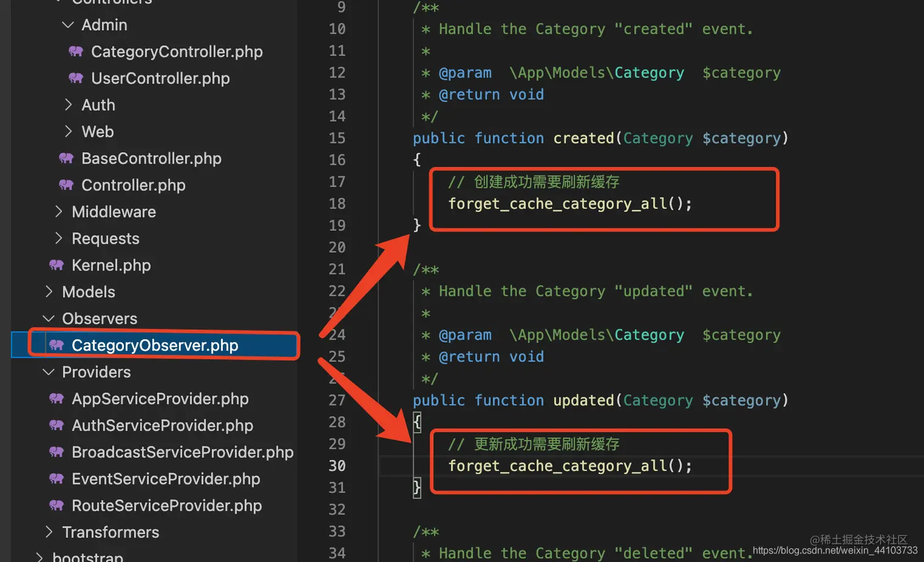Open BaseController.php file
This screenshot has width=924, height=562.
pos(152,159)
